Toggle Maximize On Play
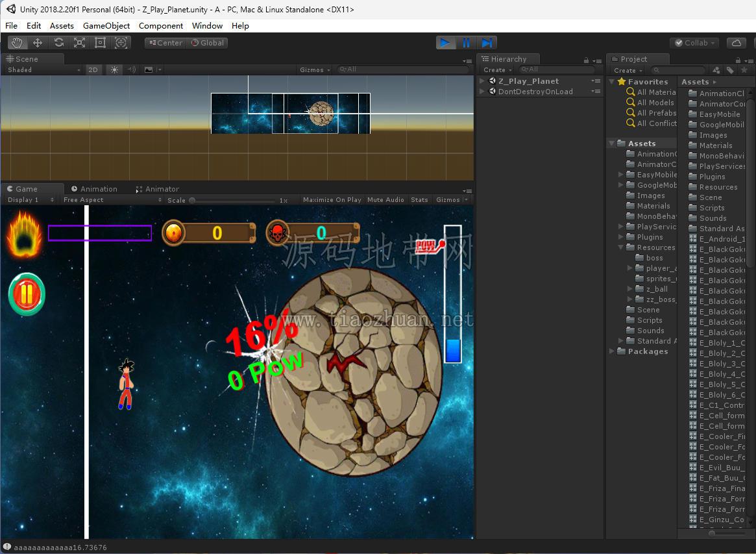 pos(332,200)
